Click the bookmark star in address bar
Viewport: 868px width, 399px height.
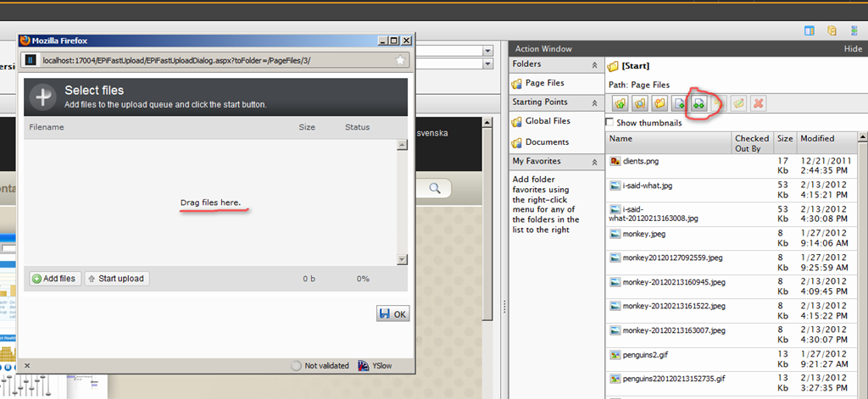point(400,60)
